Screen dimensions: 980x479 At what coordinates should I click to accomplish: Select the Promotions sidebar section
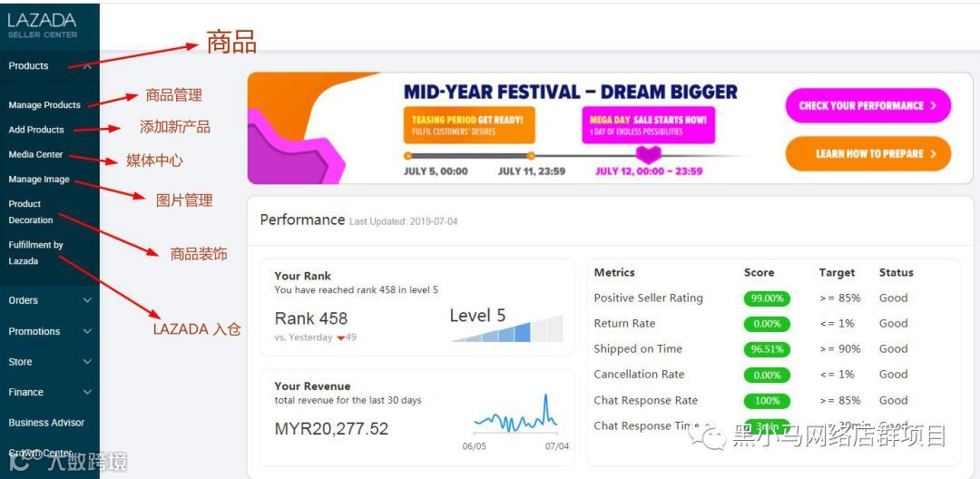[x=34, y=332]
